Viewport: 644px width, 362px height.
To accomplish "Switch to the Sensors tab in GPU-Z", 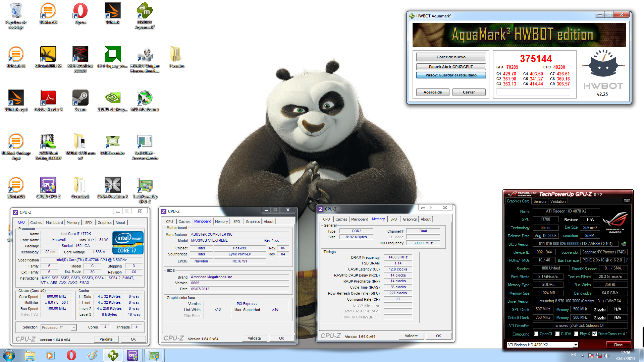I will (x=540, y=201).
